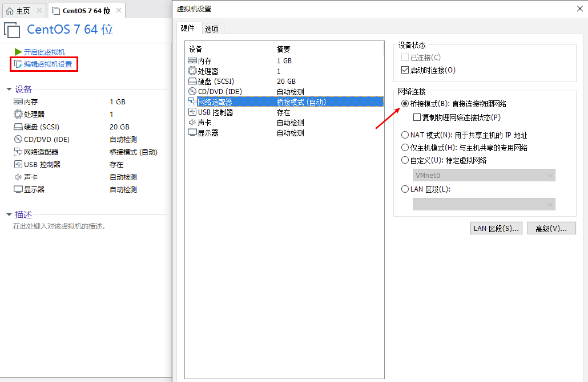Click the 设备 column header
The image size is (588, 382).
point(229,49)
